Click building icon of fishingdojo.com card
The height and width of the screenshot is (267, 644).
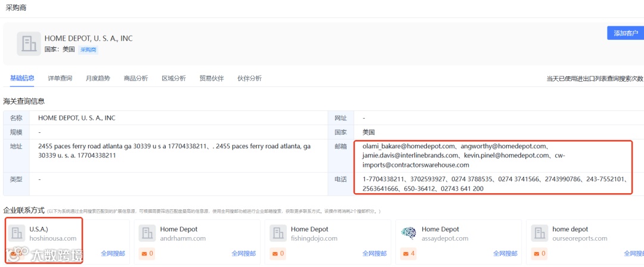coord(278,233)
